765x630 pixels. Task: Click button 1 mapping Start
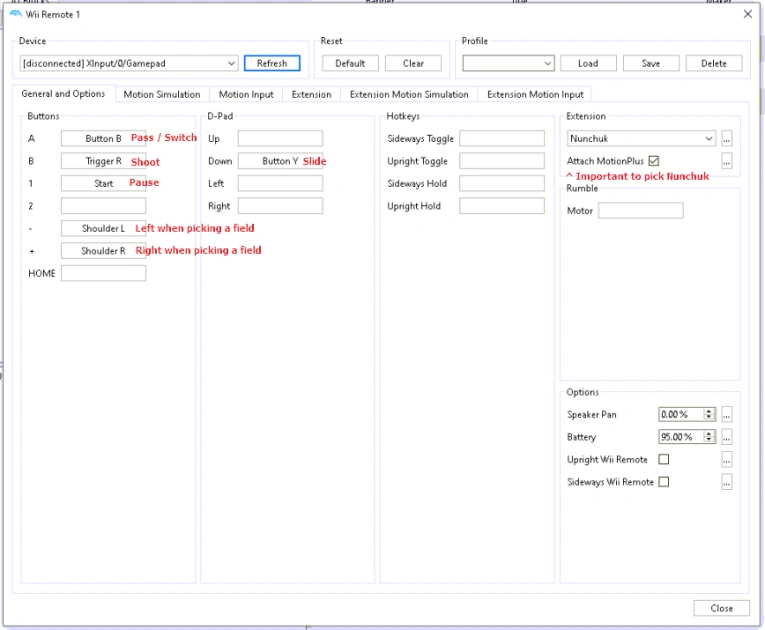click(103, 183)
